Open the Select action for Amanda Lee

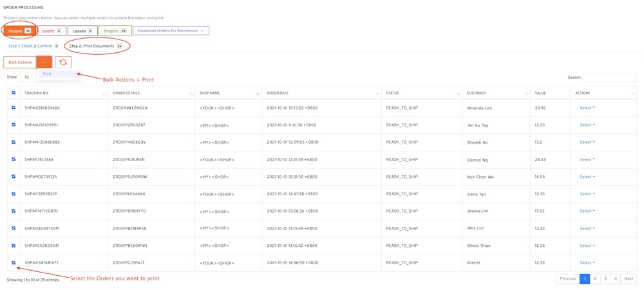coord(587,108)
